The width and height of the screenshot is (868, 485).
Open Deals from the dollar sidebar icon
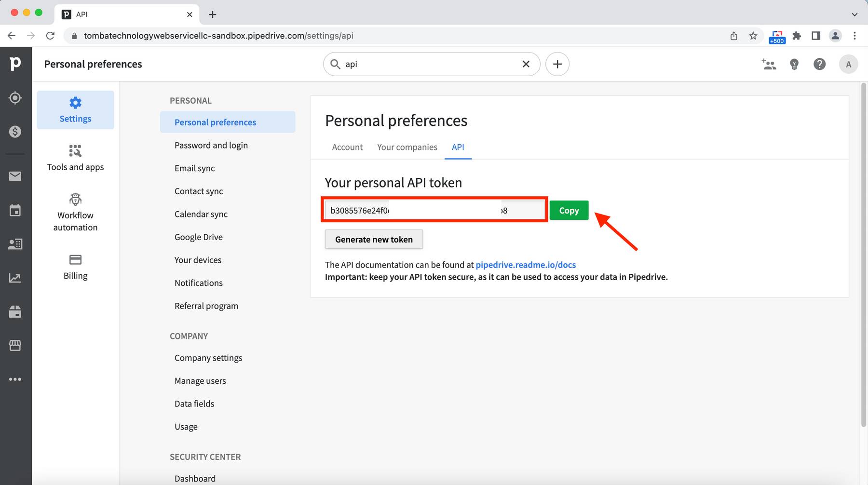pos(15,132)
